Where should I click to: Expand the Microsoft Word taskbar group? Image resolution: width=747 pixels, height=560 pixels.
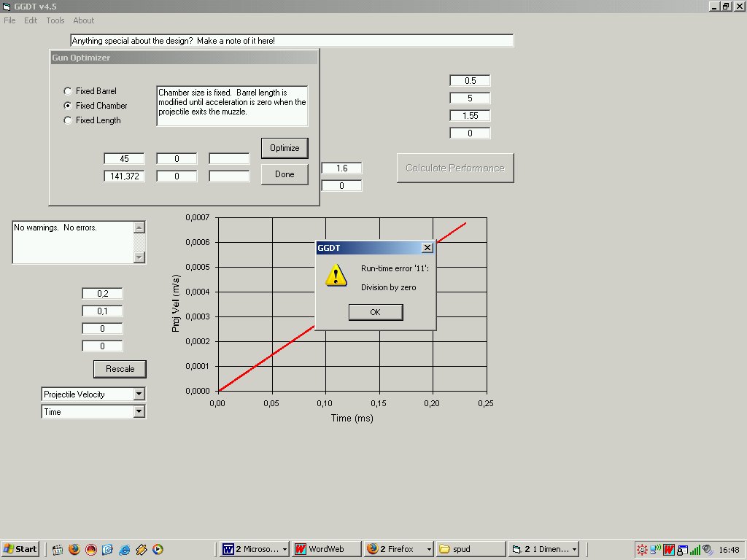(x=254, y=549)
